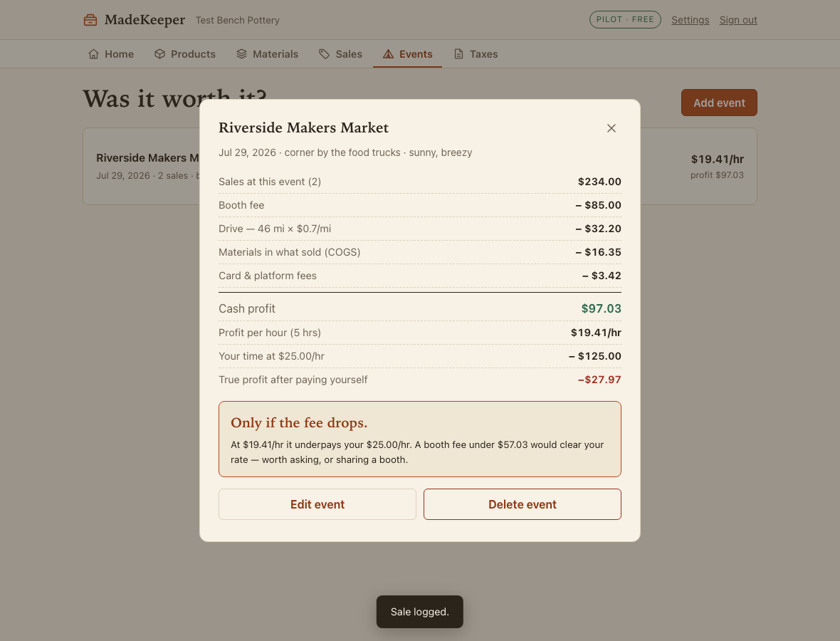Click the $234.00 sales amount
The width and height of the screenshot is (840, 641).
(x=599, y=182)
